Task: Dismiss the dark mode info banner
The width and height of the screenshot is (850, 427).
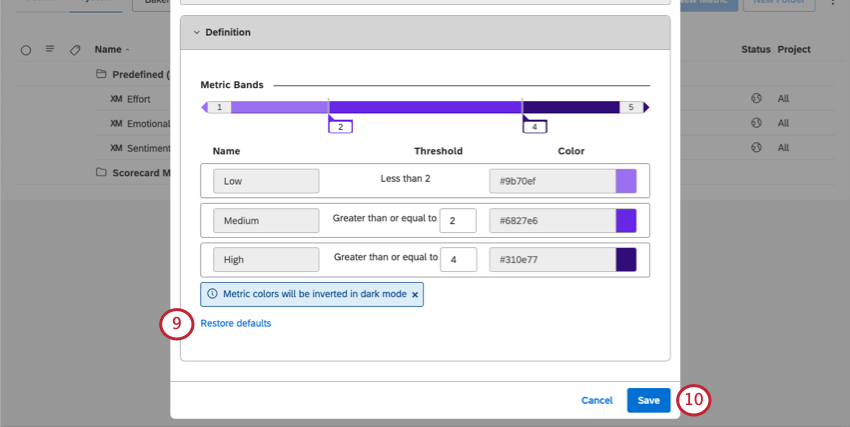Action: tap(416, 294)
